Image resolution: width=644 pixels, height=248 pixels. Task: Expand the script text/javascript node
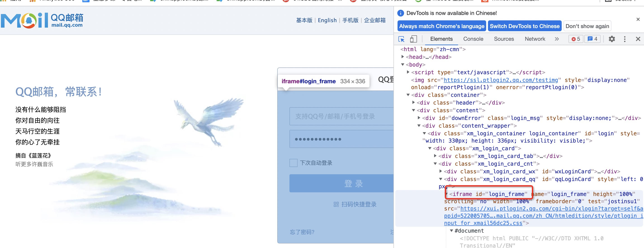[408, 72]
